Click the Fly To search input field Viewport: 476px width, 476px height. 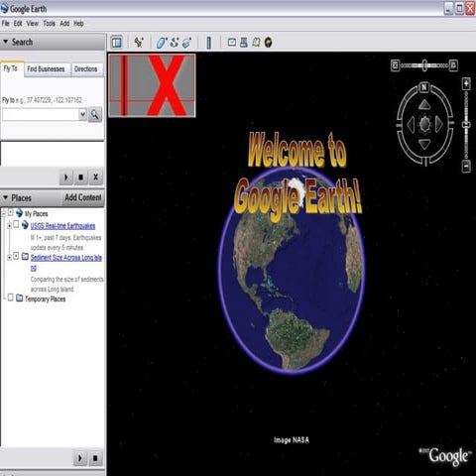click(41, 114)
